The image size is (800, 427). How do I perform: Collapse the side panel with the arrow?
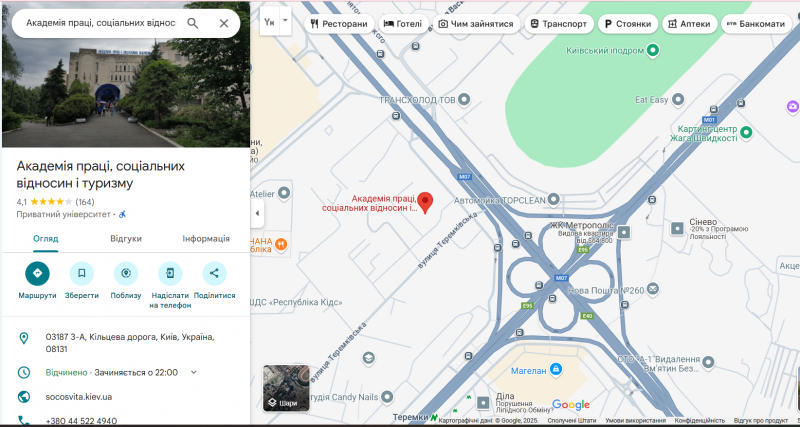click(257, 213)
